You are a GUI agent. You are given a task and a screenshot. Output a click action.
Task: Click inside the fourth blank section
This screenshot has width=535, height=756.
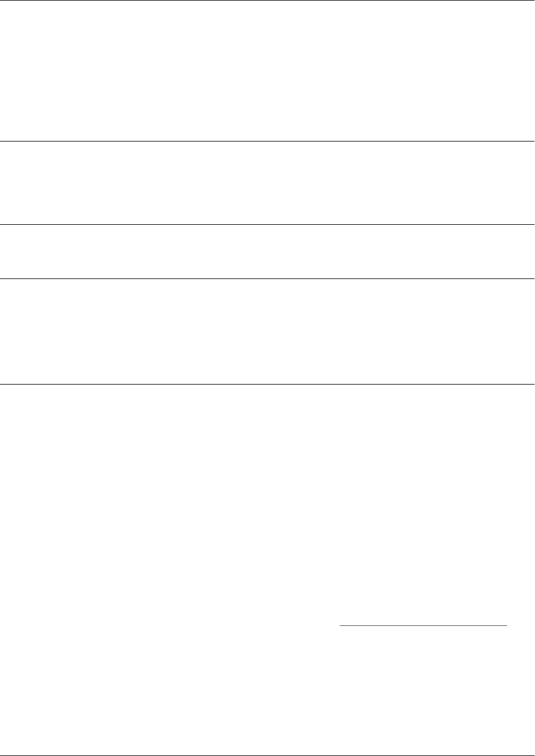[267, 331]
